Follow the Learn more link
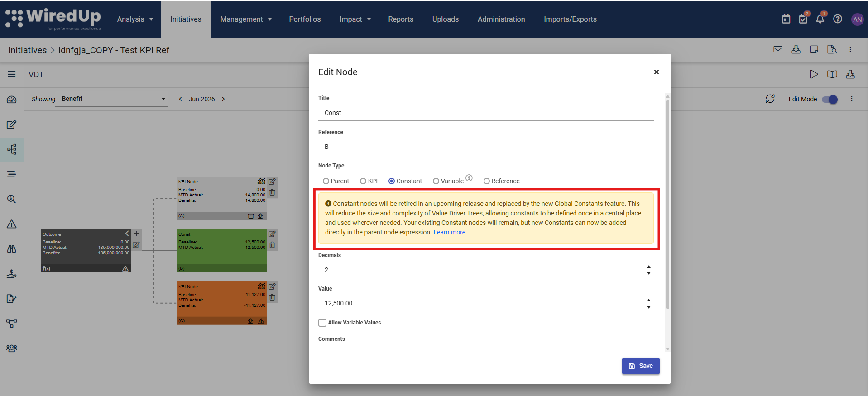The height and width of the screenshot is (396, 868). pos(449,232)
